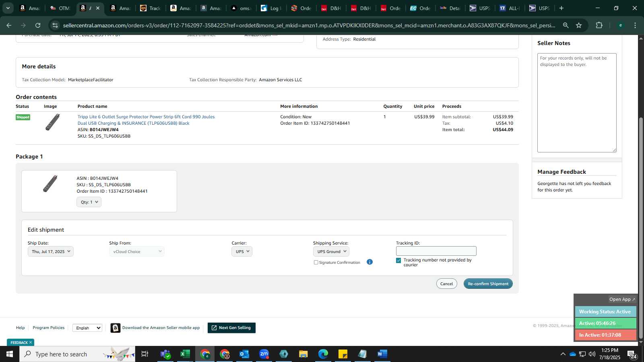The width and height of the screenshot is (644, 362).
Task: Open the English language dropdown
Action: pos(87,328)
